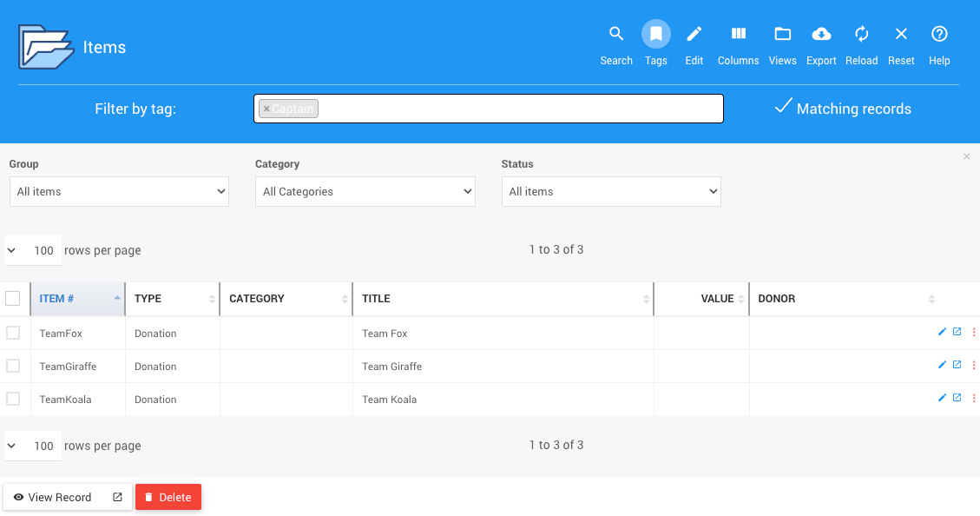Click the red Delete button
Viewport: 980px width, 516px height.
click(168, 498)
